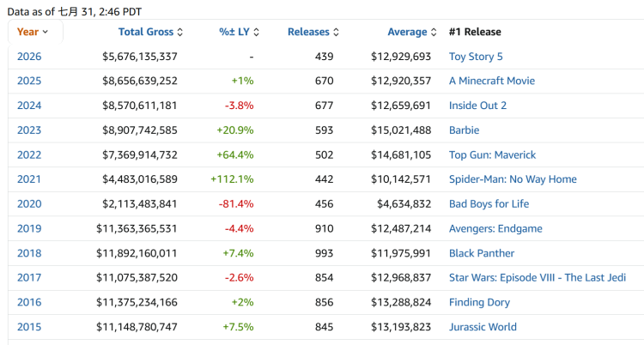
Task: Open Spider-Man: No Way Home link
Action: coord(513,179)
